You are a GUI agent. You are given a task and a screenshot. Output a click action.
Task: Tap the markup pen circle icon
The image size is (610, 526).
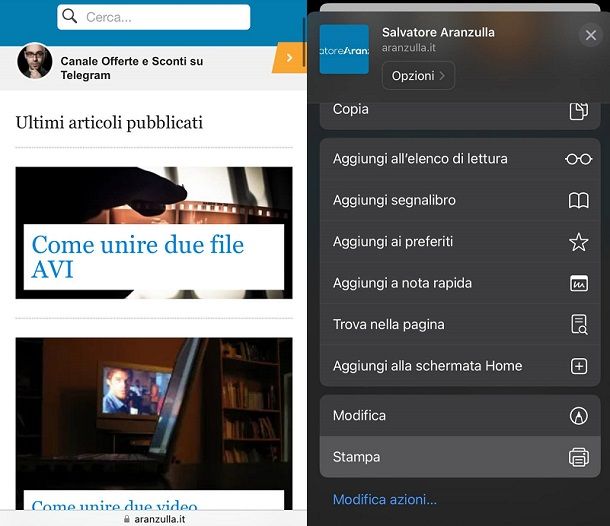[579, 416]
